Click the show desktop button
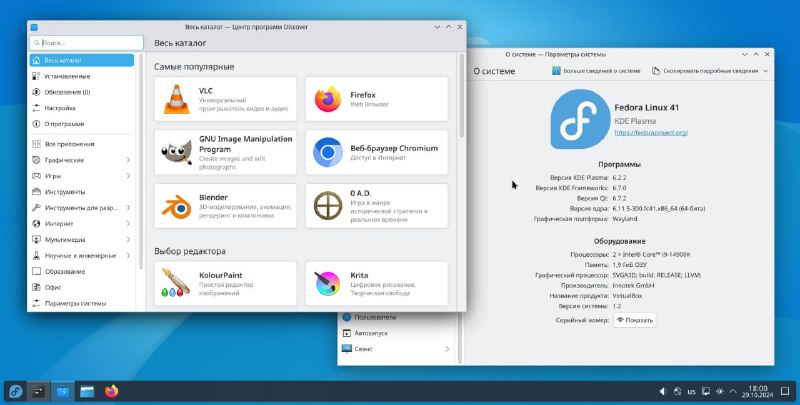 (785, 392)
